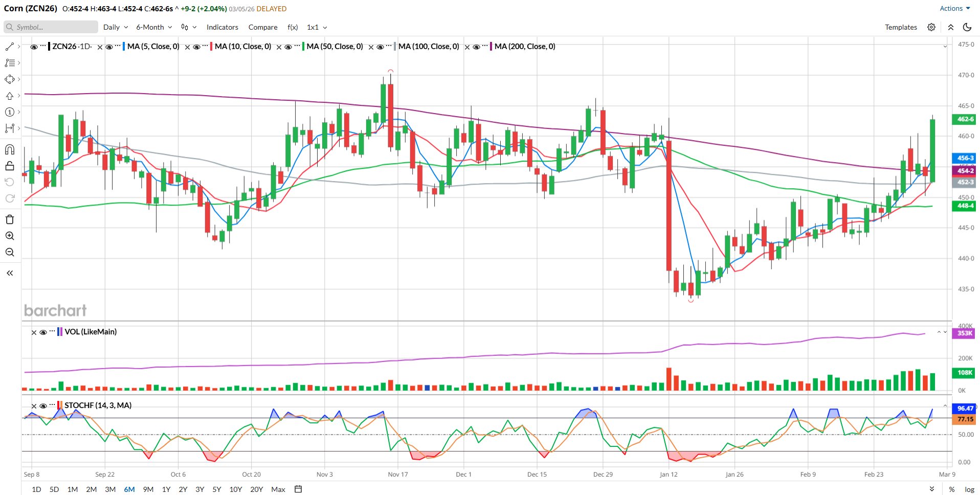Toggle the log scale option
The image size is (980, 495).
pos(969,489)
